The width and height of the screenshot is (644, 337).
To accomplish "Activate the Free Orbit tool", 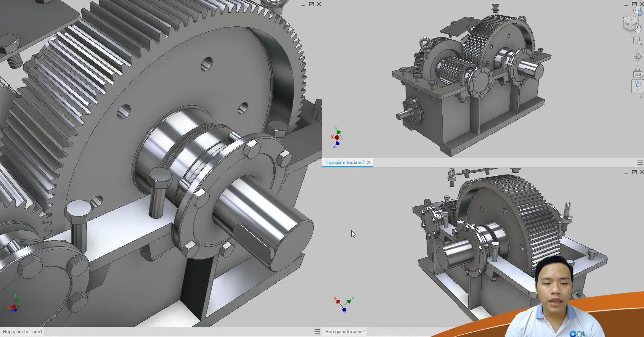I will [638, 57].
